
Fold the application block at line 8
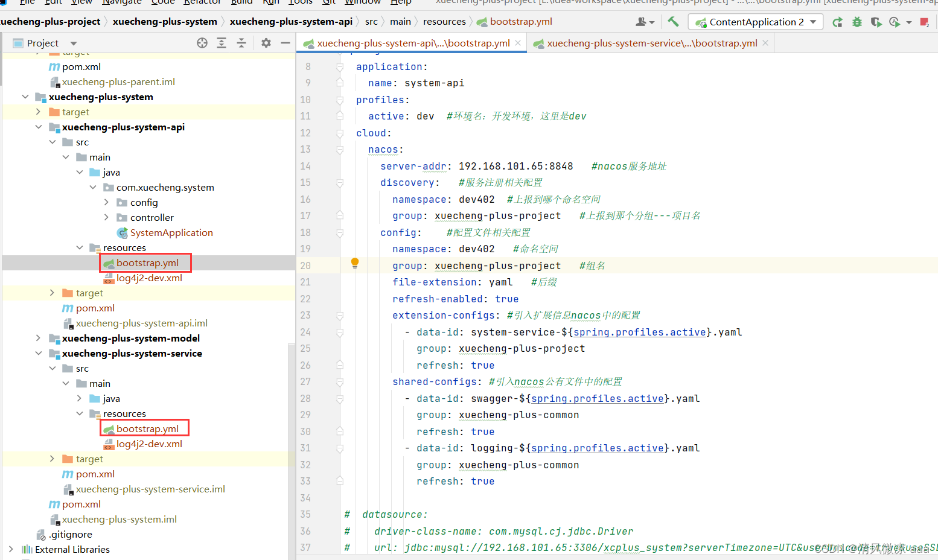click(340, 66)
